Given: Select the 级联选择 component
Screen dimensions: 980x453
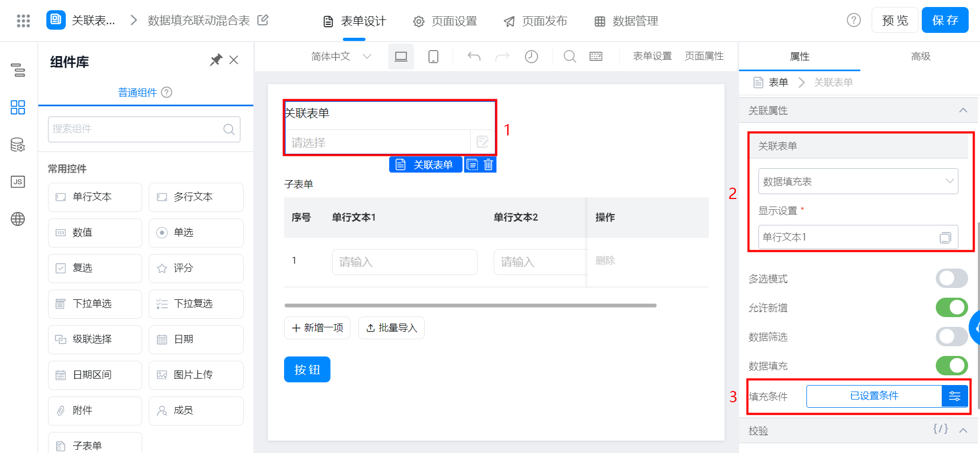Looking at the screenshot, I should 95,340.
